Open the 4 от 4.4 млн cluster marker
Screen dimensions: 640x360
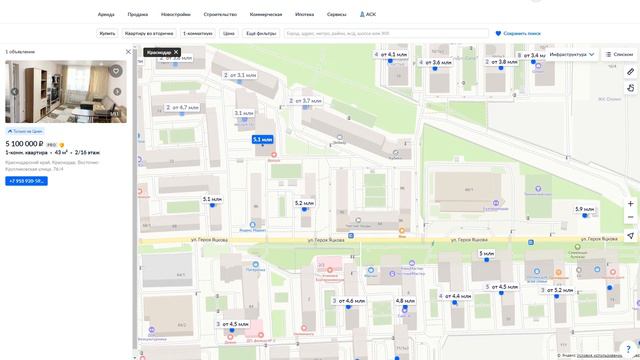click(x=454, y=296)
